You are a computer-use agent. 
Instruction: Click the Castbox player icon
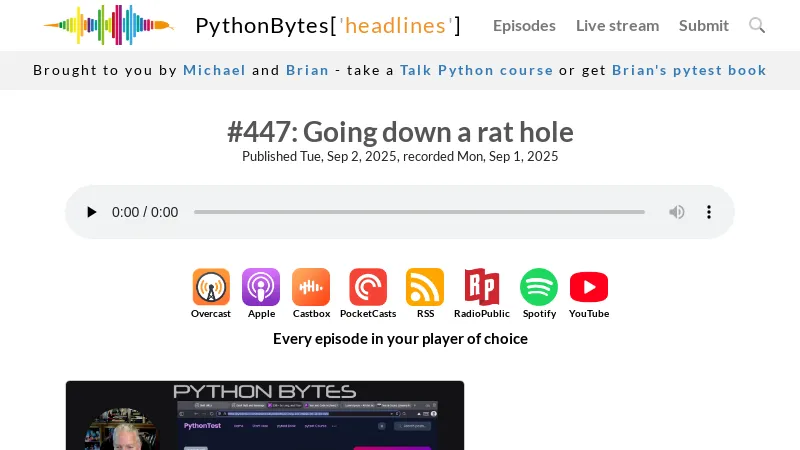click(x=311, y=287)
